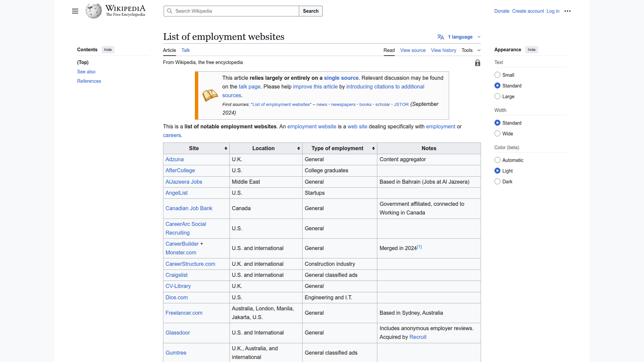Click the Wikipedia globe logo
Screen dimensions: 644x362
[94, 11]
